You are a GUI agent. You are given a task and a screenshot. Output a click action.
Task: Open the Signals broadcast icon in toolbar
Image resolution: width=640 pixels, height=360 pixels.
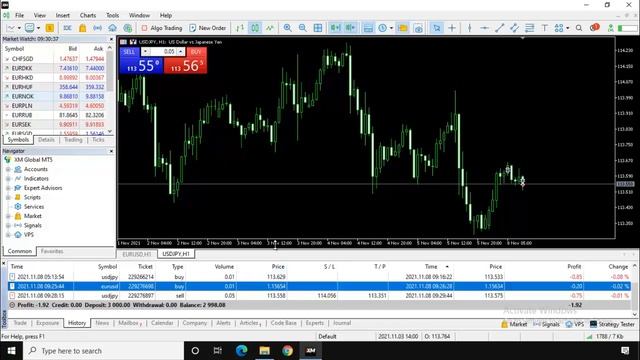point(98,28)
